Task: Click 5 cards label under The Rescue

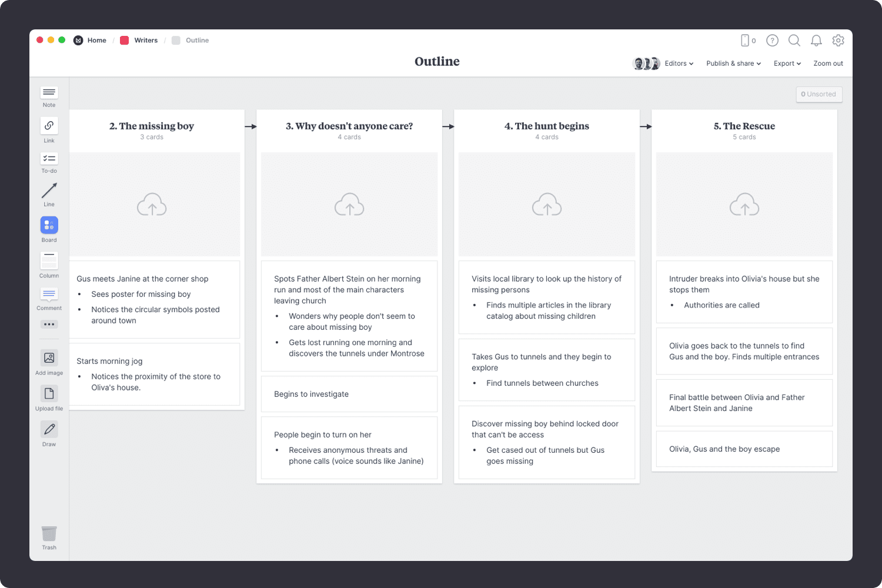Action: (x=744, y=137)
